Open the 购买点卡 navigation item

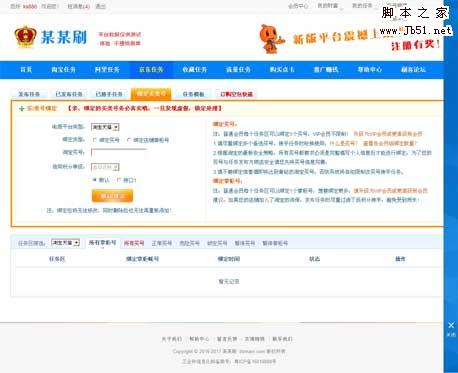pos(282,70)
